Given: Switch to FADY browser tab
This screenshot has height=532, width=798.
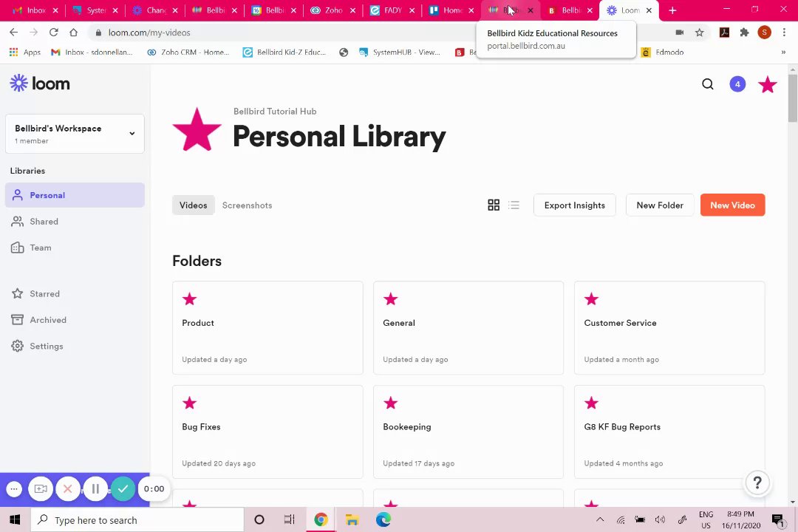Looking at the screenshot, I should pos(392,10).
